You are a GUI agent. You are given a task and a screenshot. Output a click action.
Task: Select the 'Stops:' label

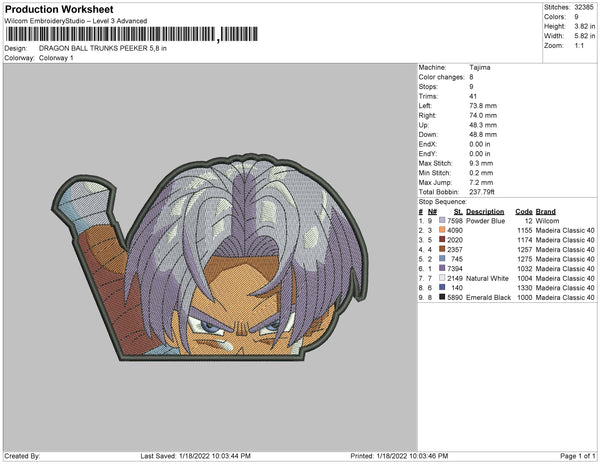pos(428,87)
